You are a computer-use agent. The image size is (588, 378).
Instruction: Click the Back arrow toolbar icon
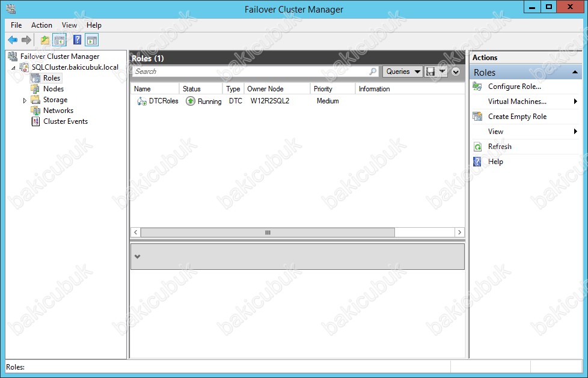pos(13,40)
